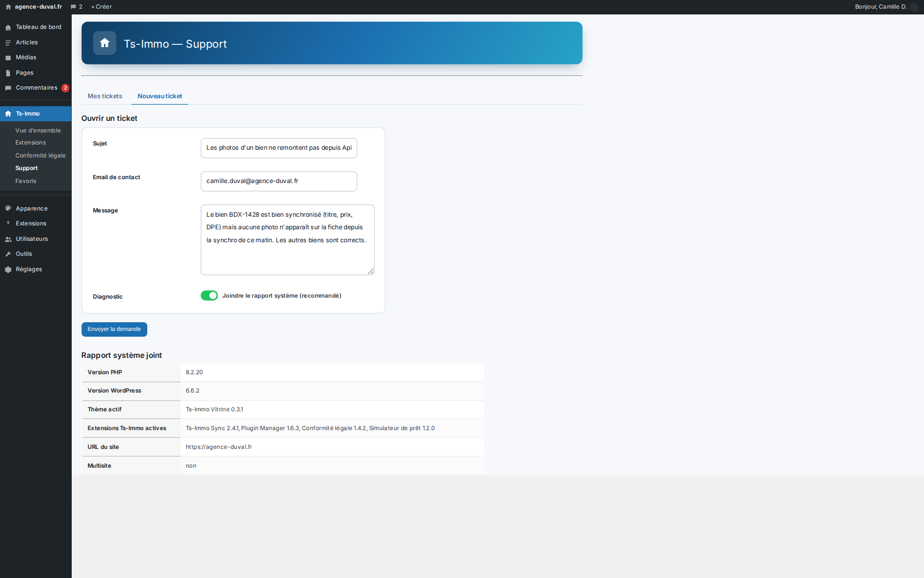Click the Extensions plug icon
This screenshot has width=924, height=578.
pyautogui.click(x=8, y=223)
